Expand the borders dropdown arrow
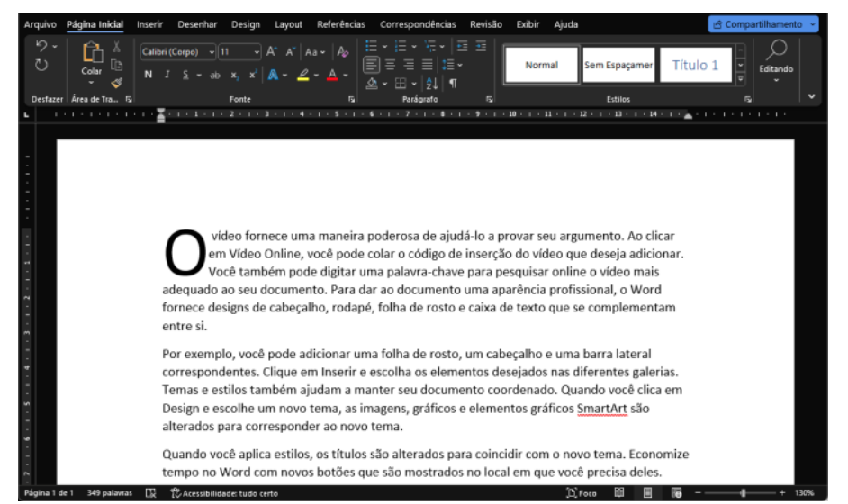848x504 pixels. pyautogui.click(x=414, y=84)
